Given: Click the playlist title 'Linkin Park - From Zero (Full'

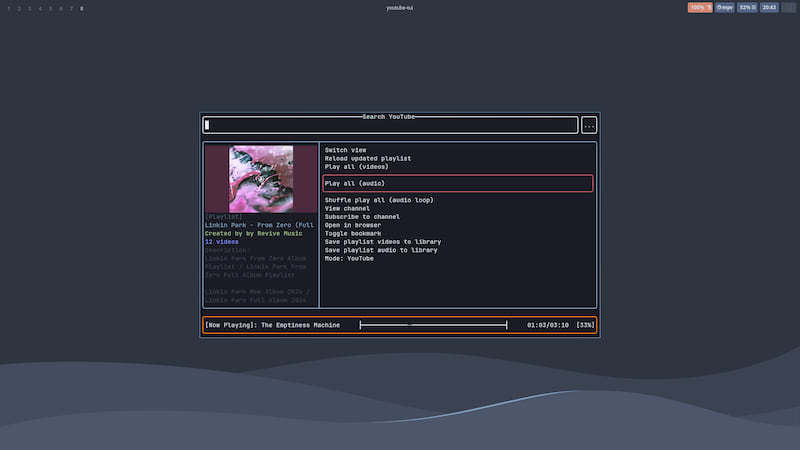Looking at the screenshot, I should coord(259,225).
